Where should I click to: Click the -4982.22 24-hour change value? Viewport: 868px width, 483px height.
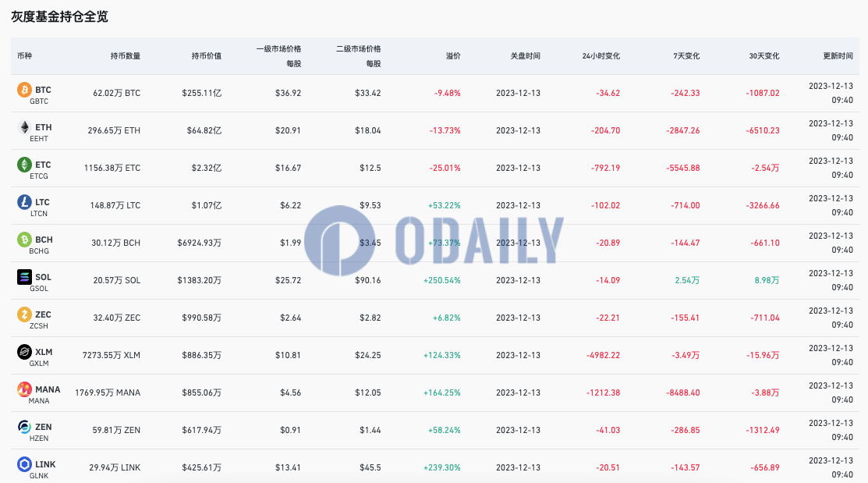coord(603,355)
